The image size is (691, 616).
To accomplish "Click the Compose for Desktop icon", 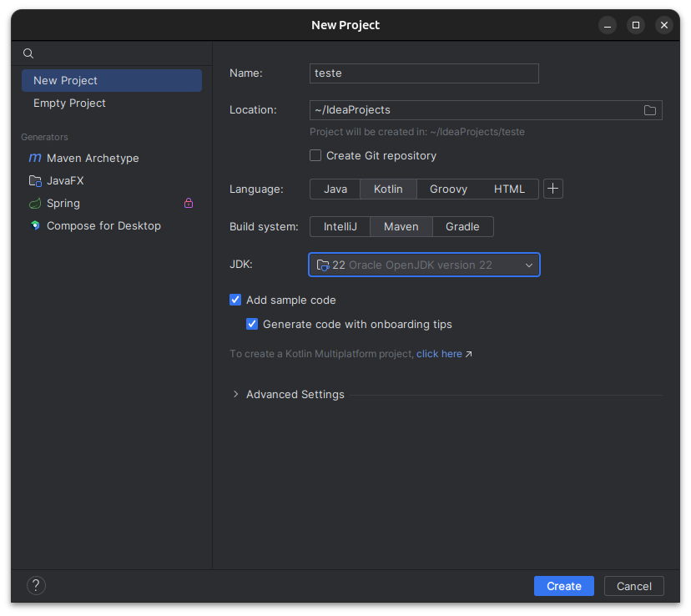I will pos(35,225).
